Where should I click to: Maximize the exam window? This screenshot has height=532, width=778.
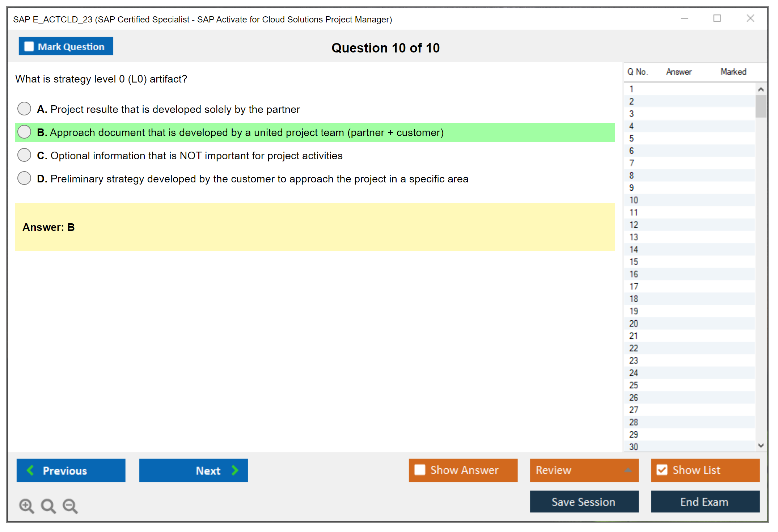coord(717,18)
